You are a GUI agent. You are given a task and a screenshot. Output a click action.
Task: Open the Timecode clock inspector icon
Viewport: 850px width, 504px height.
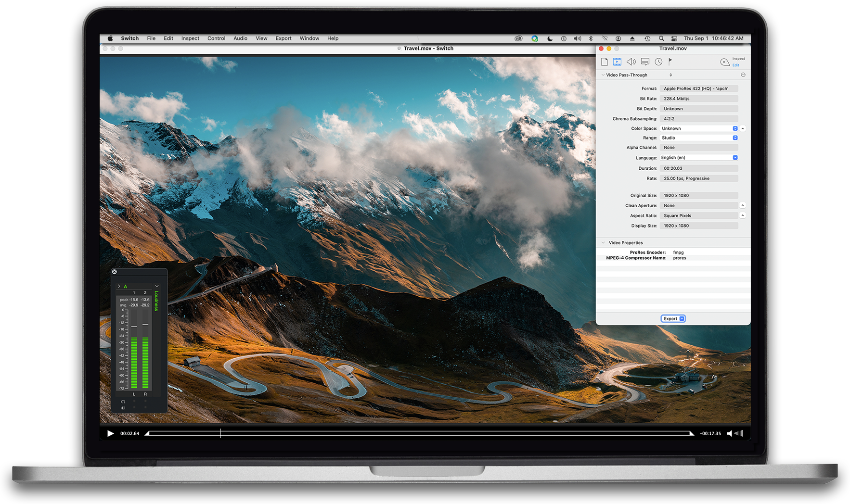(658, 62)
